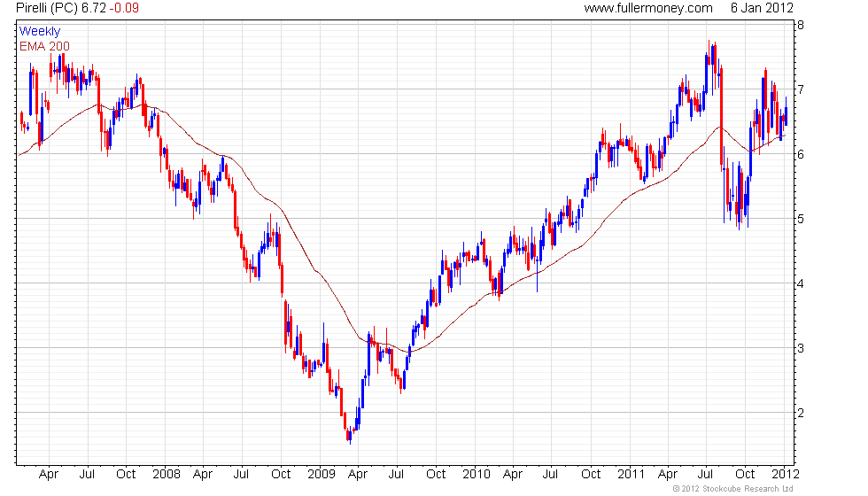The width and height of the screenshot is (868, 496).
Task: Click the y-axis label 2
Action: pyautogui.click(x=801, y=414)
